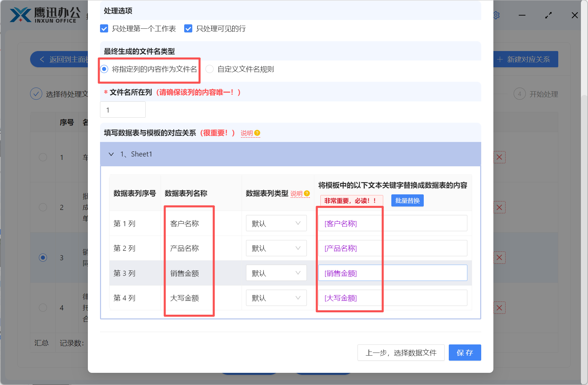Image resolution: width=588 pixels, height=385 pixels.
Task: Delete row 3 entry using its red X icon
Action: pyautogui.click(x=499, y=257)
